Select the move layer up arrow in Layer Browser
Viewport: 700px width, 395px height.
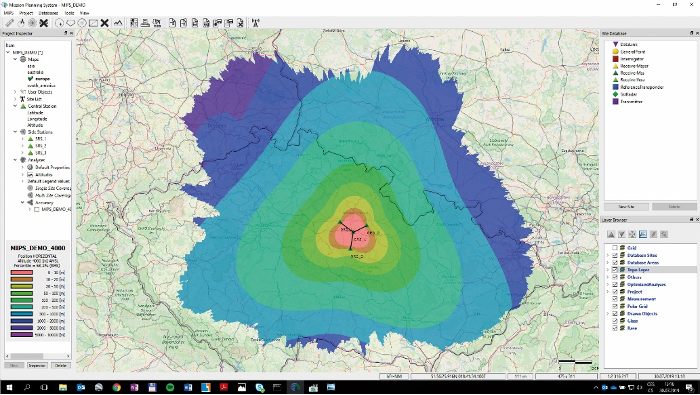[611, 234]
